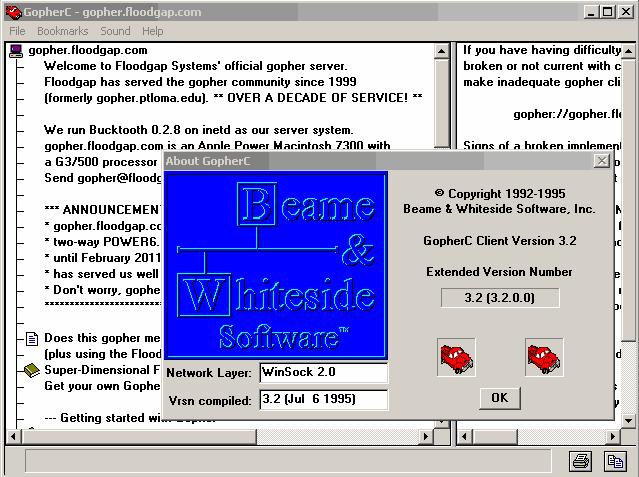
Task: Click the copy pages icon in status bar
Action: tap(612, 461)
